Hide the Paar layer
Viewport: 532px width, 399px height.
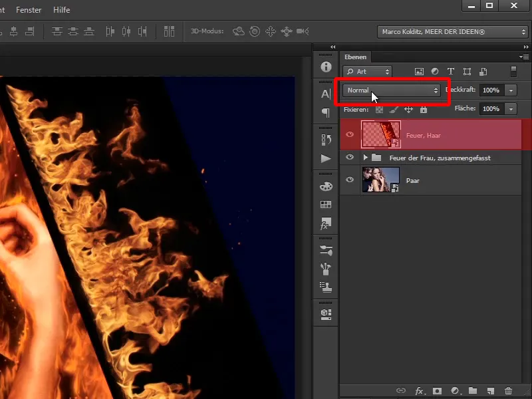click(350, 180)
